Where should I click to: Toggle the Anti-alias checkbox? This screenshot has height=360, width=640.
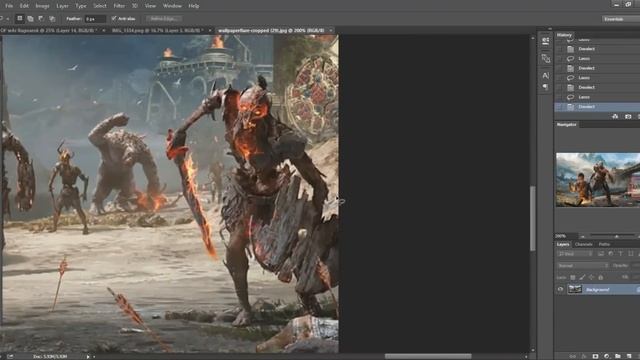pyautogui.click(x=114, y=18)
